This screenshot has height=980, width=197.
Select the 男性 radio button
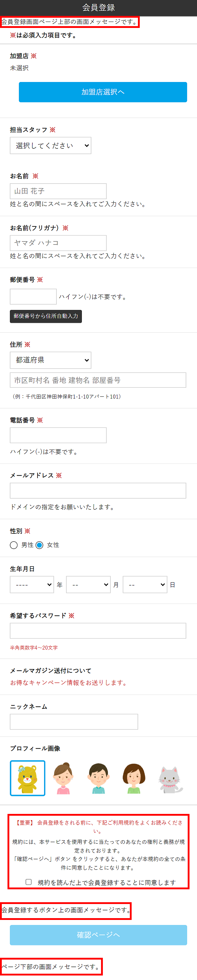pyautogui.click(x=14, y=545)
